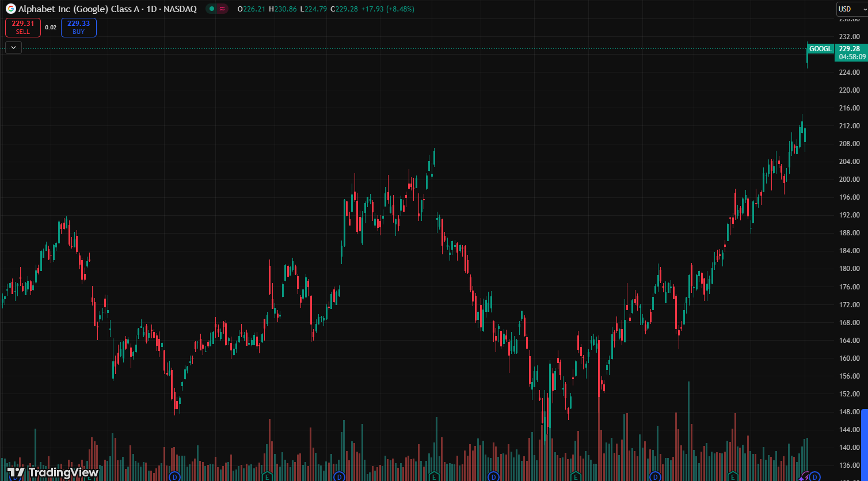Click the 04:58:09 countdown timer
The image size is (868, 481).
pos(852,57)
